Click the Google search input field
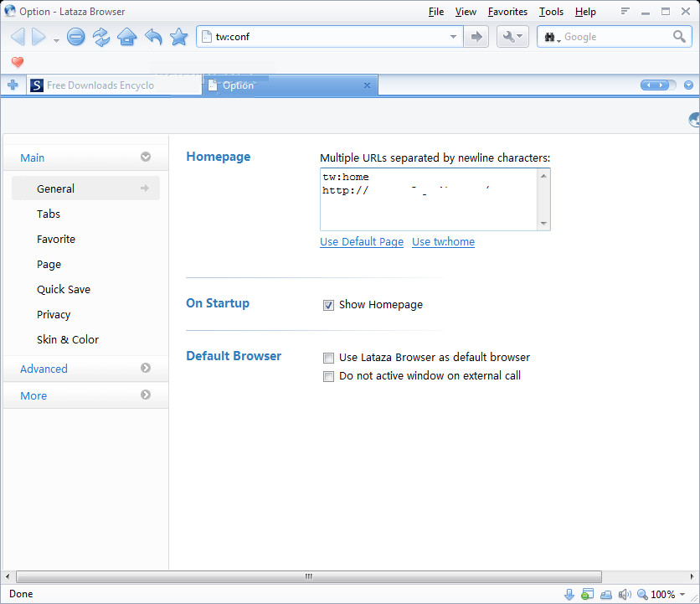 616,37
